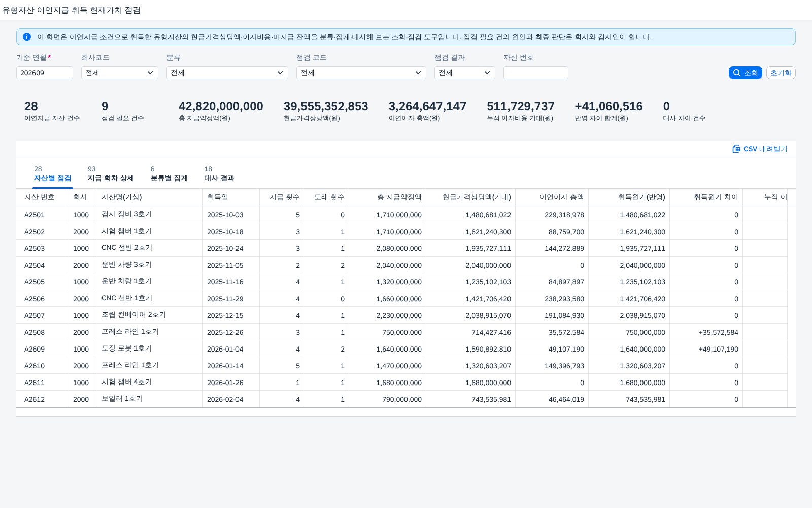The height and width of the screenshot is (508, 812).
Task: Switch to the 분류별 집계 tab
Action: (x=169, y=174)
